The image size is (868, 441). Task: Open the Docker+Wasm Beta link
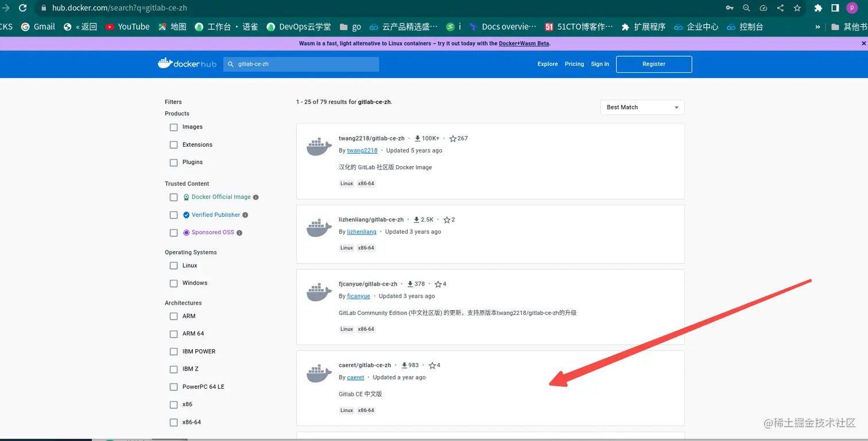[524, 44]
